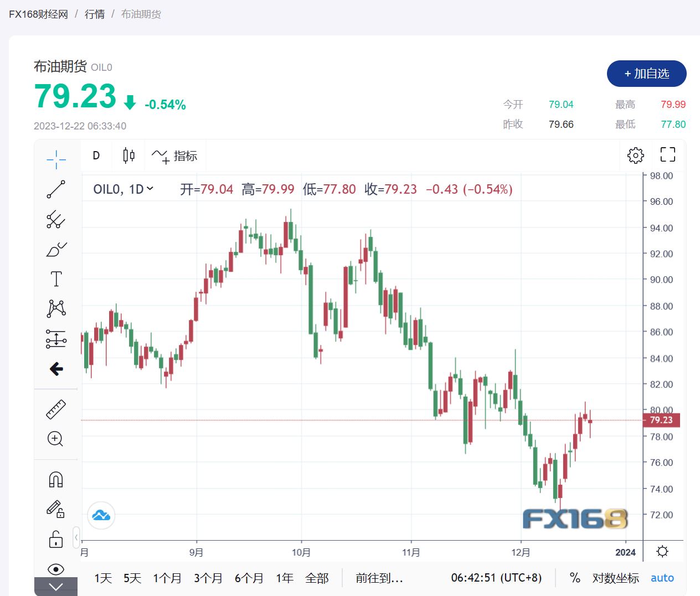
Task: Pick the text annotation tool
Action: tap(56, 279)
